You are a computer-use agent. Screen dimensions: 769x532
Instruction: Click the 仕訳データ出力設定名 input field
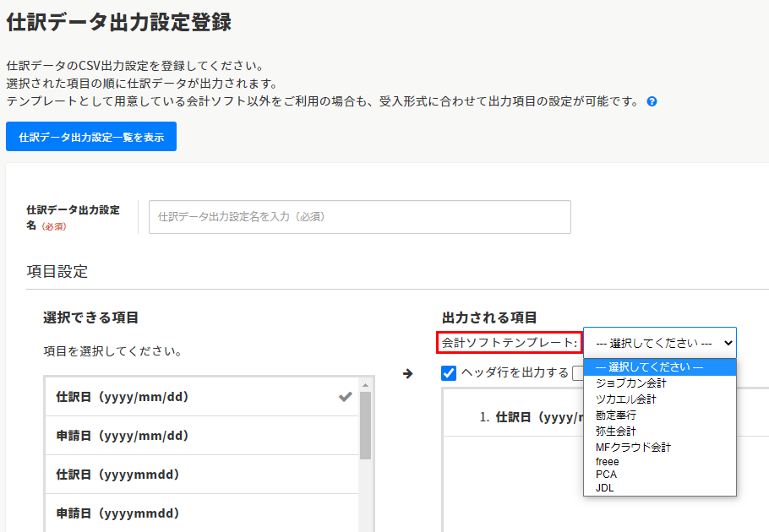359,217
